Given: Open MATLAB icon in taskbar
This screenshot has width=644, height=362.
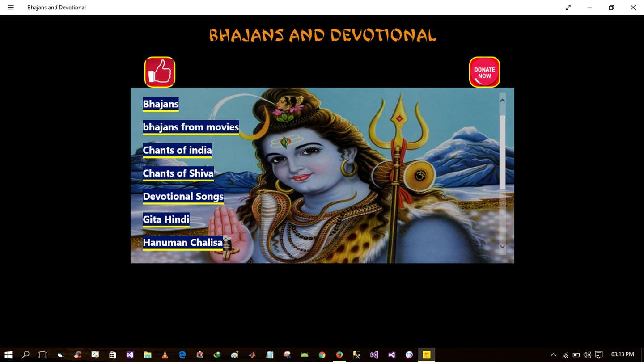Looking at the screenshot, I should [252, 355].
